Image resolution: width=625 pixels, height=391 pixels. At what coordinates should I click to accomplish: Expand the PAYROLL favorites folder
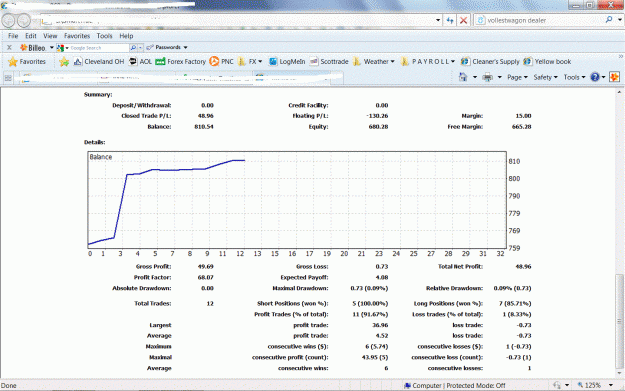tap(428, 62)
